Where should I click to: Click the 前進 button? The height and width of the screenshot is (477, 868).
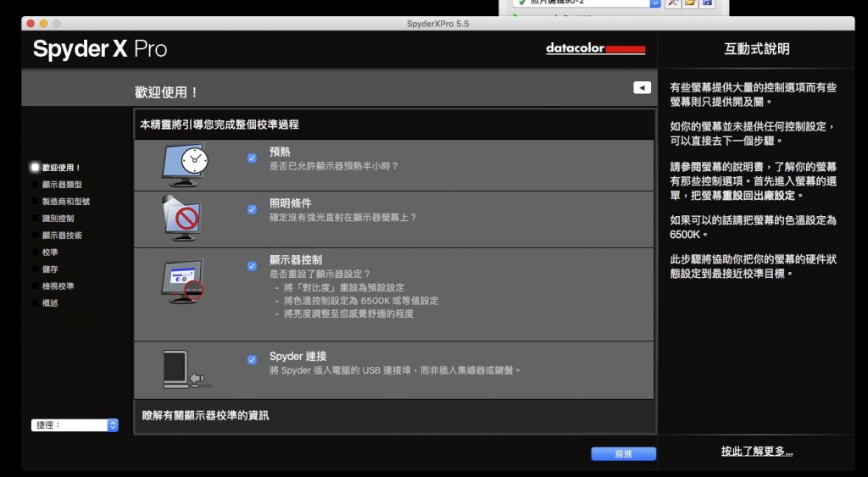pyautogui.click(x=623, y=454)
